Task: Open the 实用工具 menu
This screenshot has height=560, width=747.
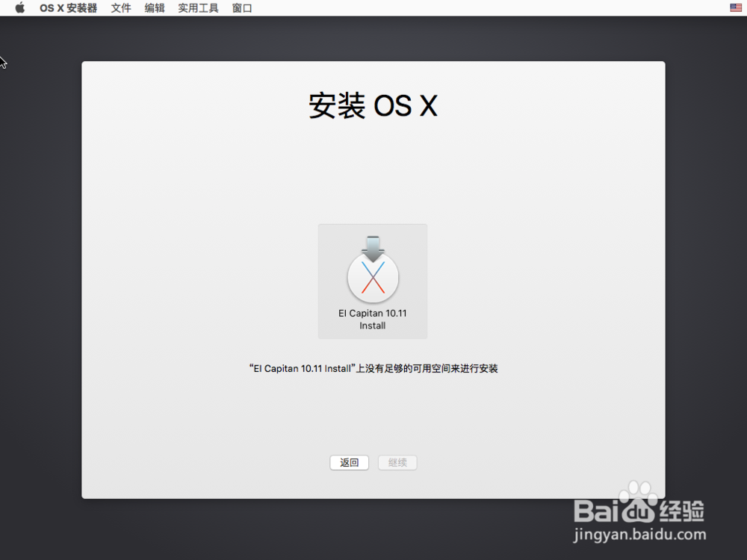Action: 198,8
